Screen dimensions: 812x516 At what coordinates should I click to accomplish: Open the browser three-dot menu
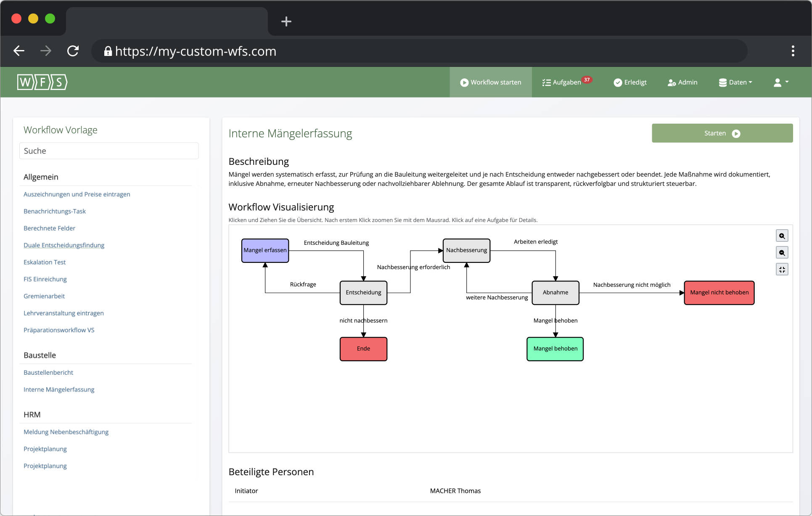(793, 51)
